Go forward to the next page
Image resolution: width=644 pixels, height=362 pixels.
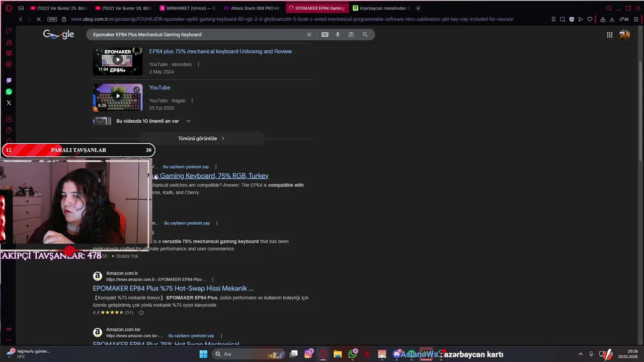point(30,19)
